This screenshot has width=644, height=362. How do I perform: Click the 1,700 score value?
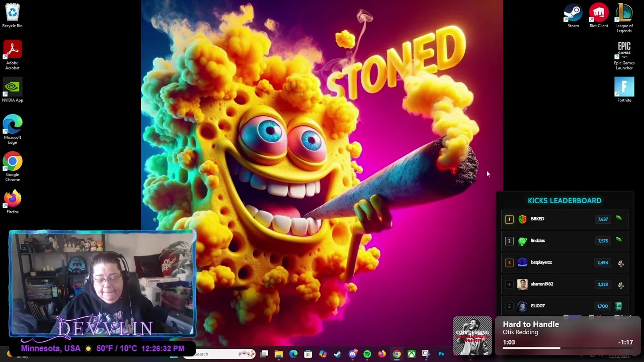point(603,306)
